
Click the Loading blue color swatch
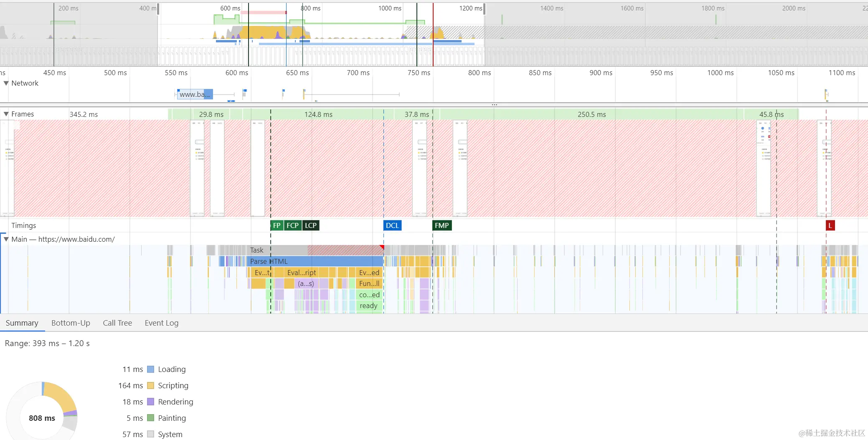pos(151,369)
